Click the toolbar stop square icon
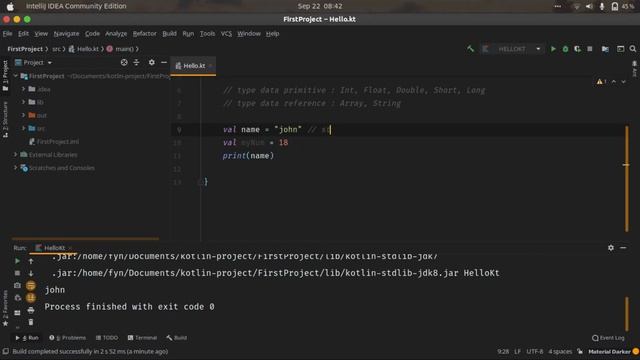640x360 pixels. (x=590, y=49)
